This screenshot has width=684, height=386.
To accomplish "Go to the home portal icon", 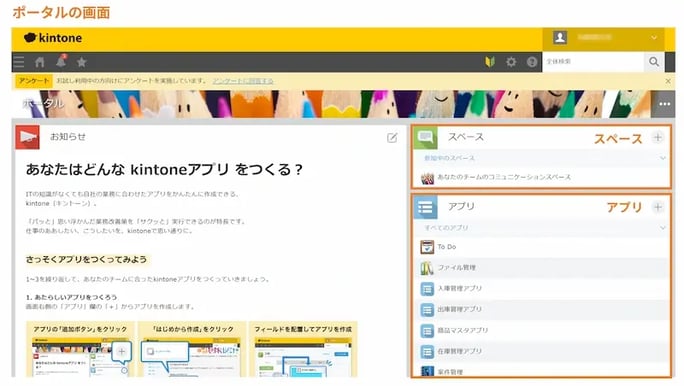I will 40,62.
